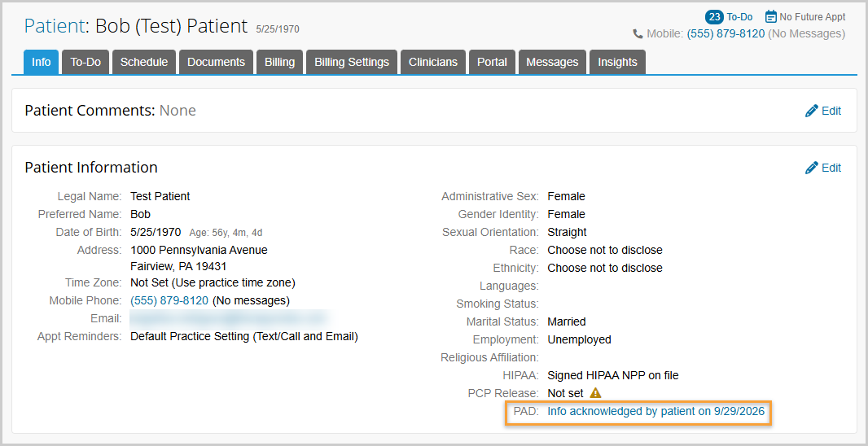Screen dimensions: 868x446
Task: Click the Date of Birth value 5/25/1970
Action: point(156,232)
